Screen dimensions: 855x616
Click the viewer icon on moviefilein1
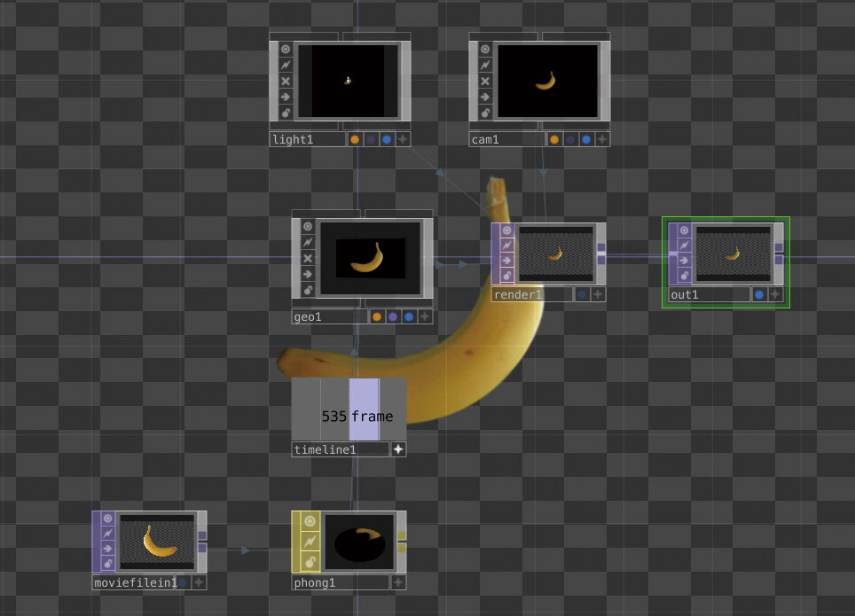(x=108, y=519)
